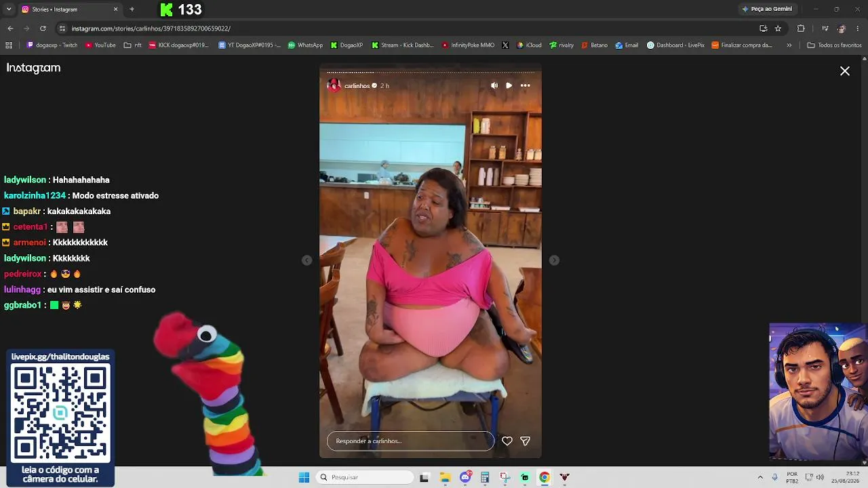The width and height of the screenshot is (868, 488).
Task: Open the 'Dashboard - LivePix' bookmark
Action: pos(675,45)
